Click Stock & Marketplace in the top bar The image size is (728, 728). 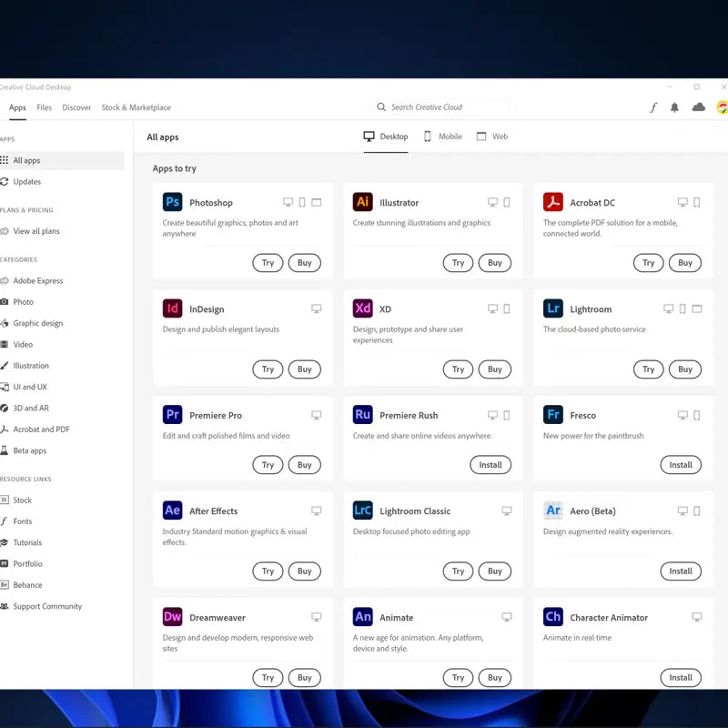click(x=136, y=107)
